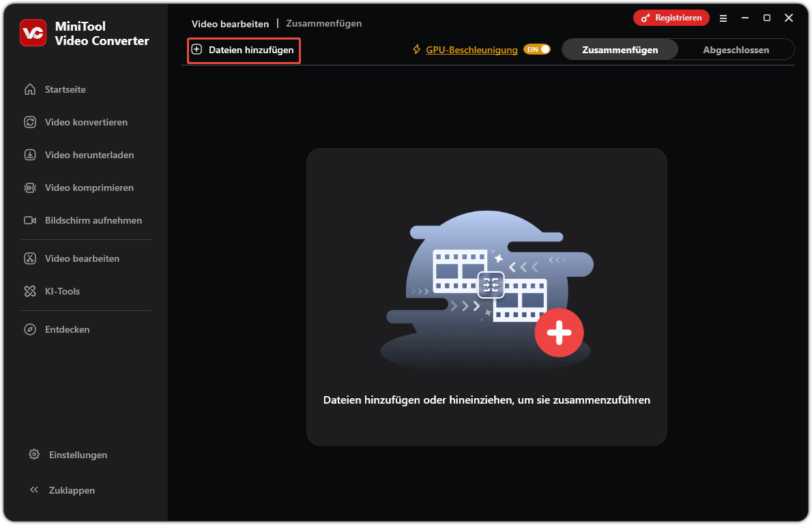Click the Entdecken compass icon
Viewport: 812px width, 525px height.
pos(30,329)
